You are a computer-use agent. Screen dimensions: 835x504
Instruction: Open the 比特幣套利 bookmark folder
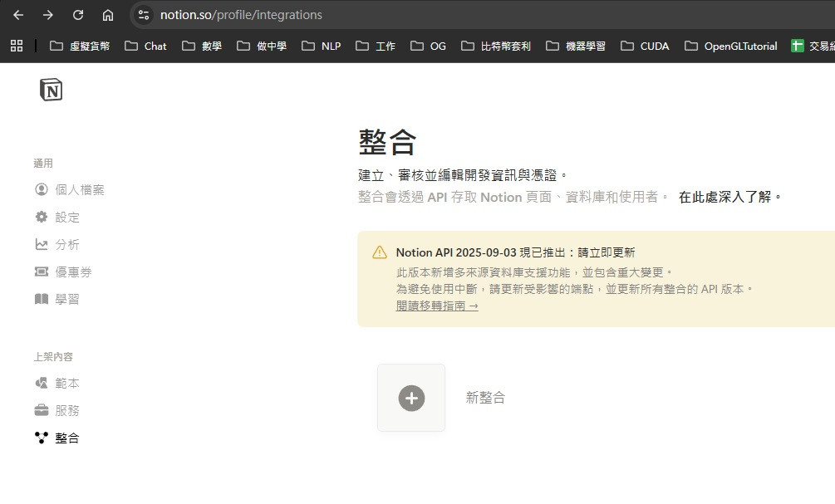pos(496,46)
